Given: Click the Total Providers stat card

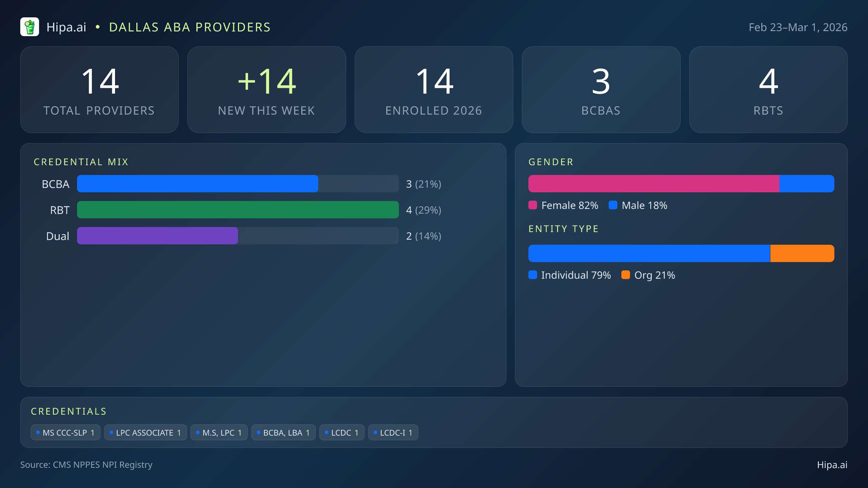Looking at the screenshot, I should (x=99, y=90).
